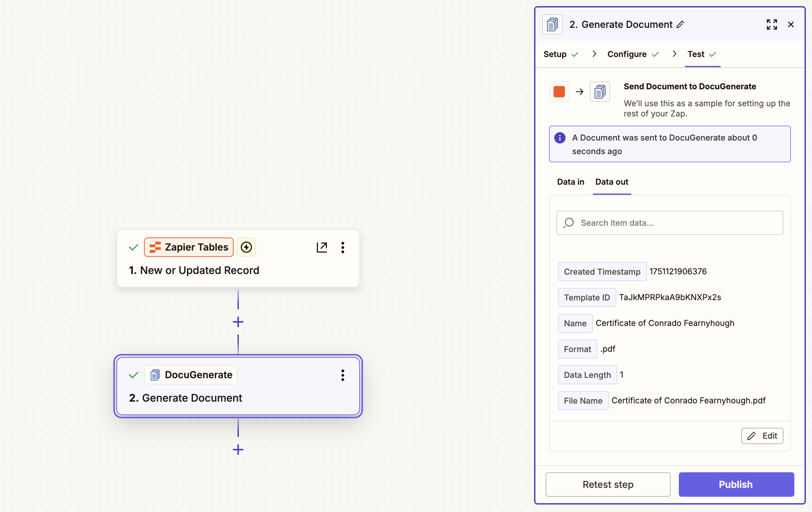Click the chevron between Configure and Test

674,54
